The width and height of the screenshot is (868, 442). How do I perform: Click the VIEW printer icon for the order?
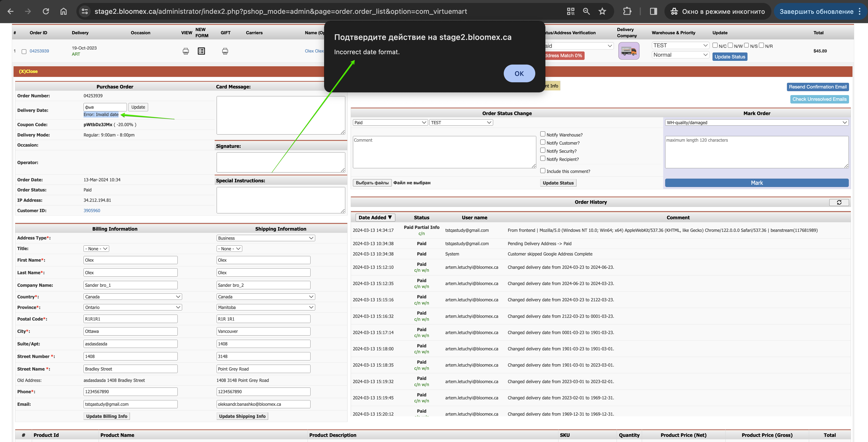pos(186,51)
